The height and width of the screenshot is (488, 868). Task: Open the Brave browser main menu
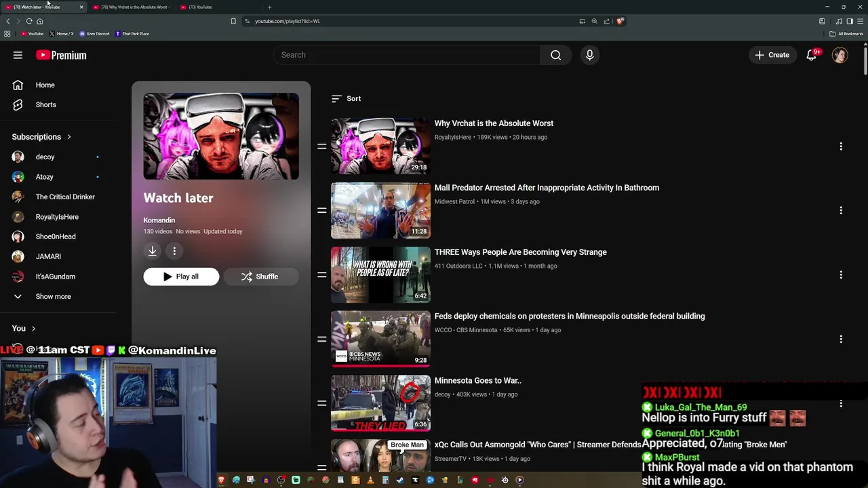pyautogui.click(x=860, y=21)
